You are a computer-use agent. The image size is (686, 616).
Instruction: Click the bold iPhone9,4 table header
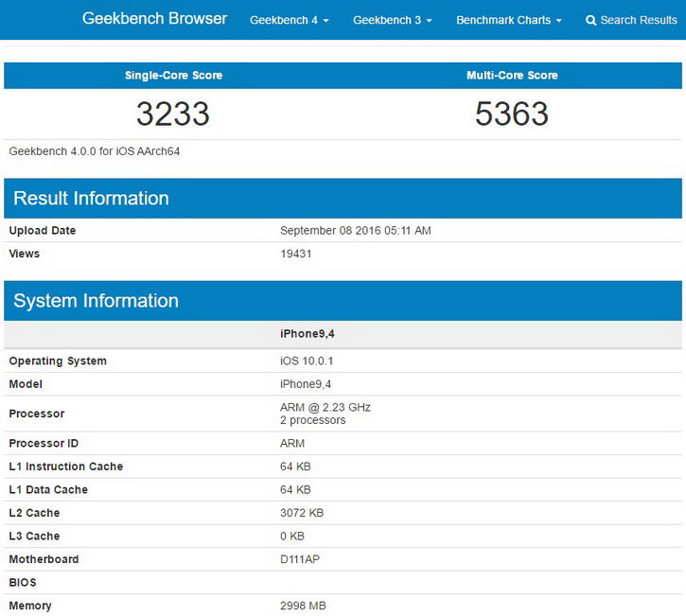click(x=308, y=334)
